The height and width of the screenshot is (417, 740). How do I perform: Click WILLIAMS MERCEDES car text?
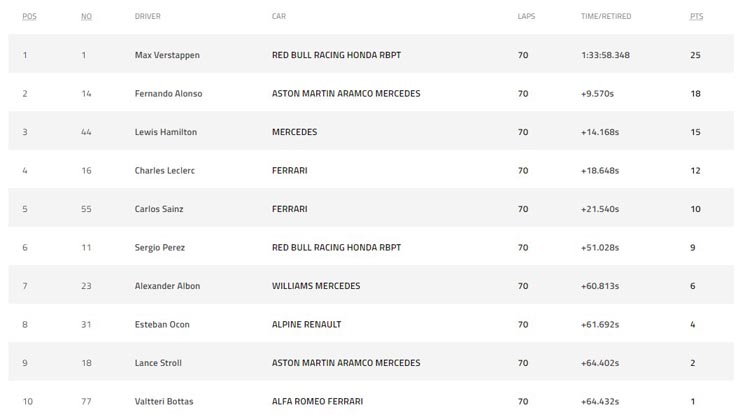pyautogui.click(x=316, y=286)
